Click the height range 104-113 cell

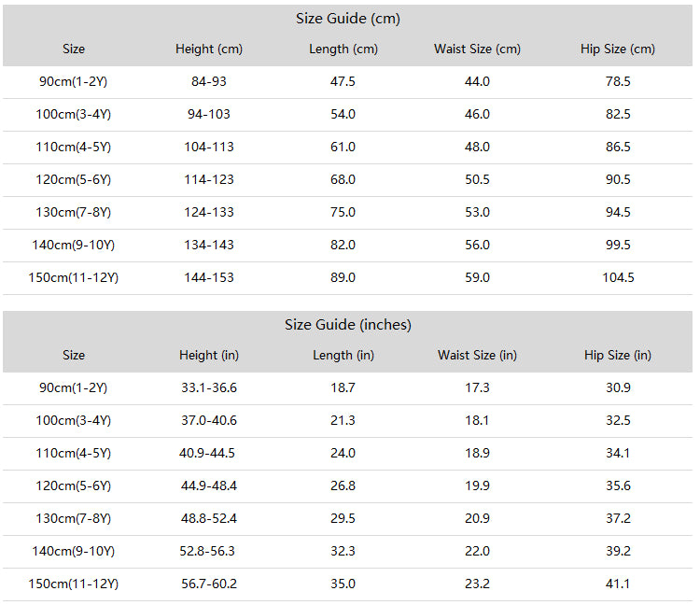pyautogui.click(x=209, y=147)
